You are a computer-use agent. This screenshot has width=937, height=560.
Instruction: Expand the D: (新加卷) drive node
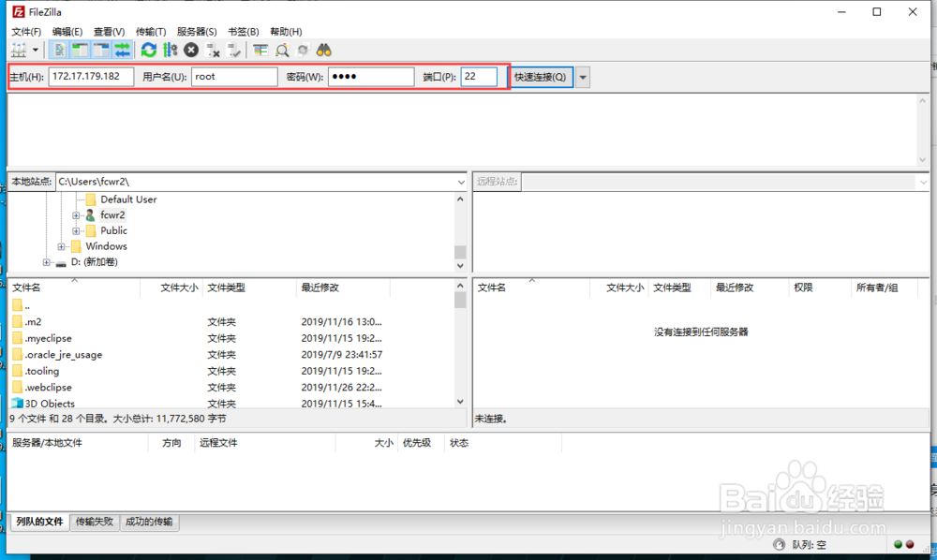46,262
